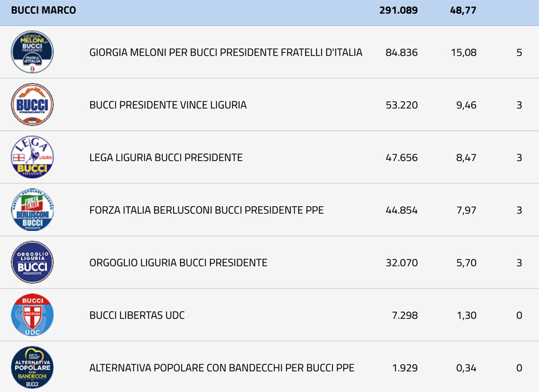Click the 48,77 percentage in header

pos(463,10)
